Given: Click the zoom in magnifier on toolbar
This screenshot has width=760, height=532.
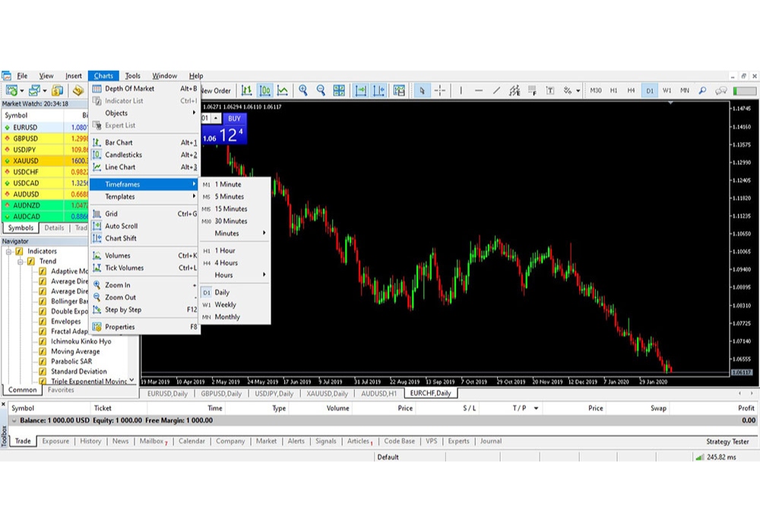Looking at the screenshot, I should [303, 90].
